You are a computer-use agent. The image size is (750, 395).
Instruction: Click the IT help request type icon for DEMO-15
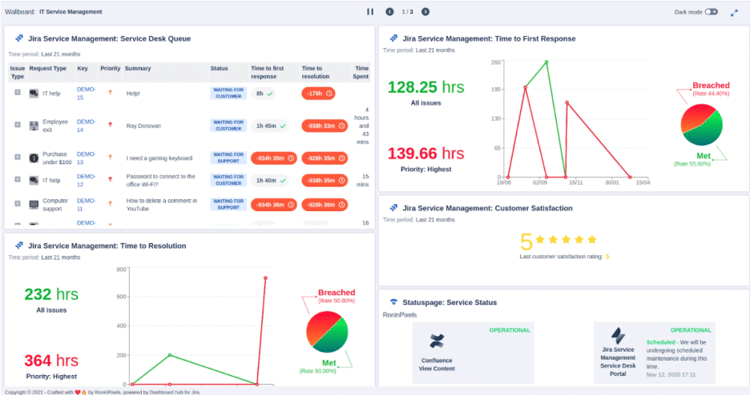tap(33, 93)
